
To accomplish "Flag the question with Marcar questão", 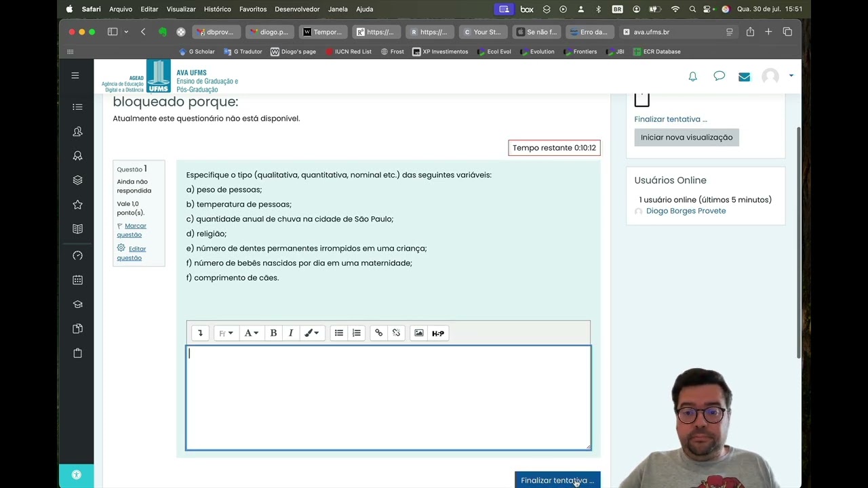I will point(132,230).
